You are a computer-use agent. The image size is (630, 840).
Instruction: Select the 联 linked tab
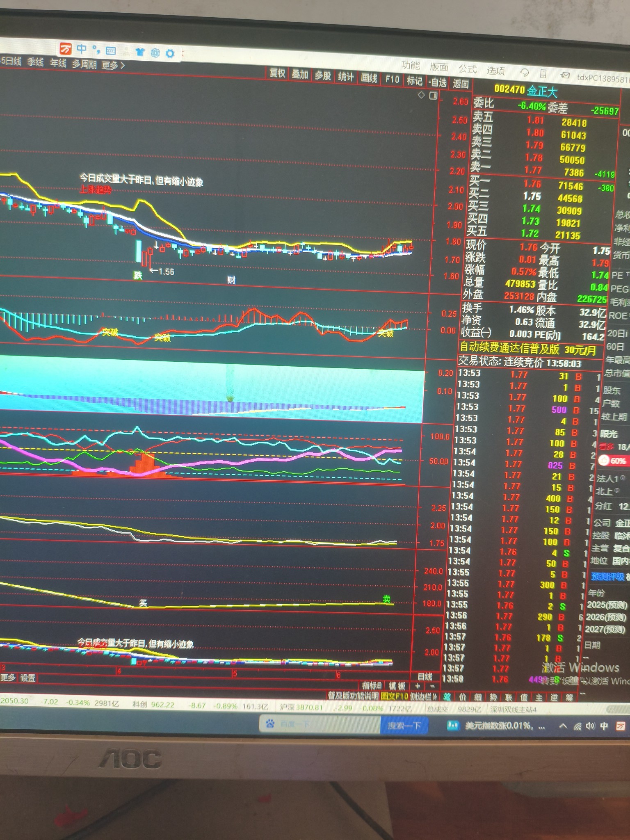pyautogui.click(x=509, y=697)
